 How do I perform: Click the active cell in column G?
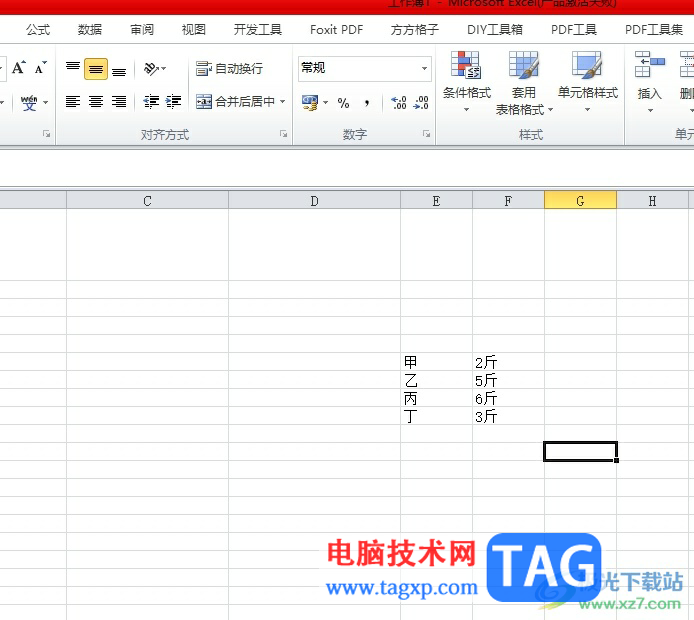[580, 451]
